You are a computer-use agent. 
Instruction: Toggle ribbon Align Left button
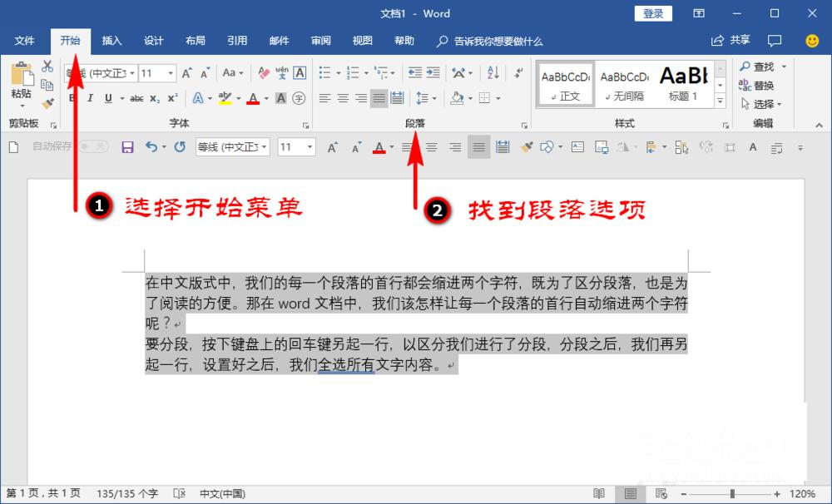[x=324, y=98]
